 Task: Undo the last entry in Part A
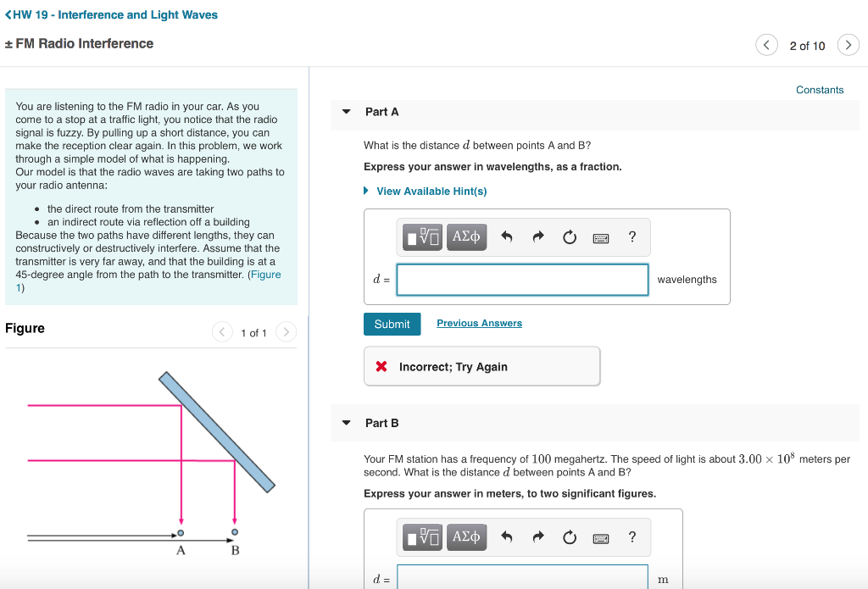(507, 237)
